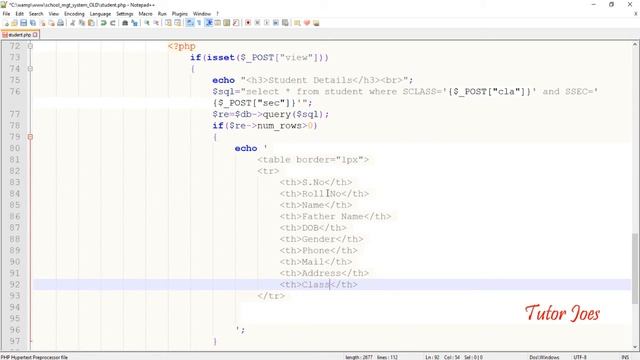Save the file using the Save icon
640x360 pixels.
tap(23, 23)
